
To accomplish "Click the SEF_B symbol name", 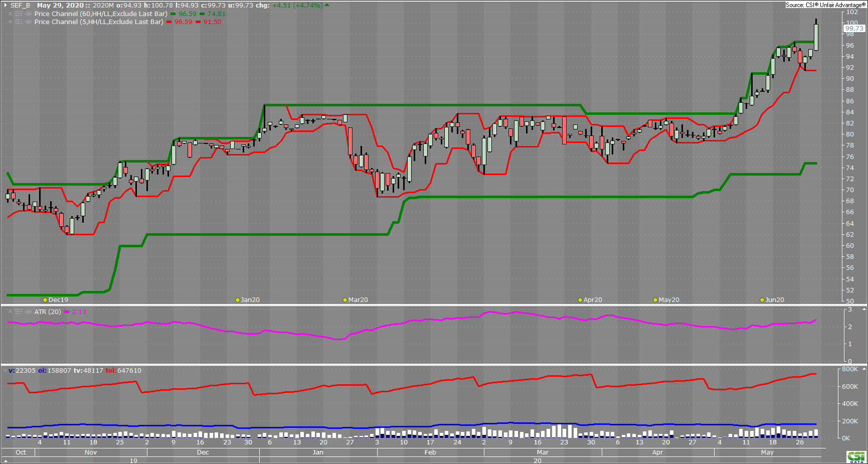I will pyautogui.click(x=20, y=6).
